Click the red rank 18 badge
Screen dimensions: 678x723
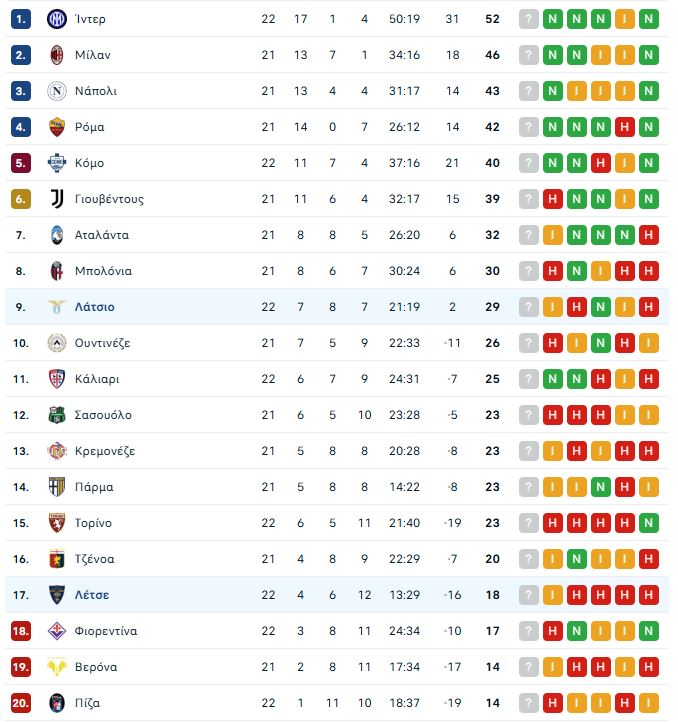coord(21,631)
